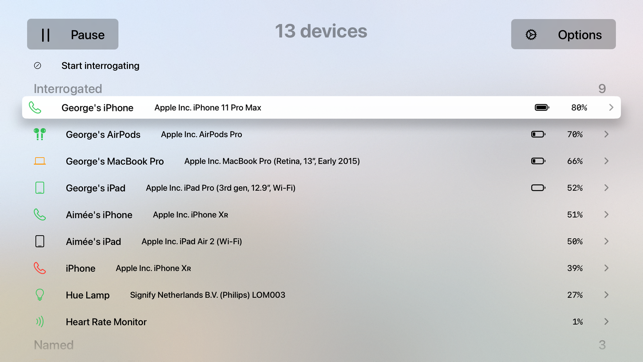Viewport: 643px width, 362px height.
Task: Click battery icon in George's iPad row
Action: coord(538,188)
